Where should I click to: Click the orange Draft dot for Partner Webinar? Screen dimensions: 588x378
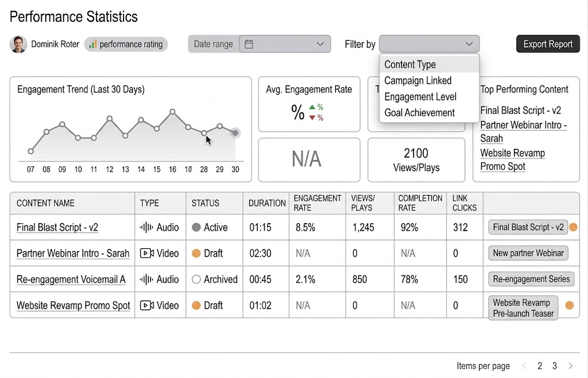[x=196, y=254]
